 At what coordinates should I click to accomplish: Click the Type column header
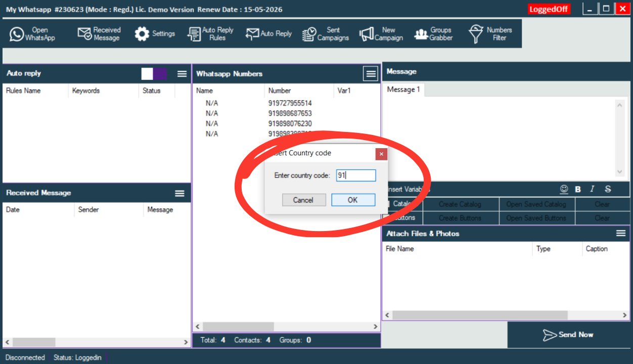click(x=558, y=249)
